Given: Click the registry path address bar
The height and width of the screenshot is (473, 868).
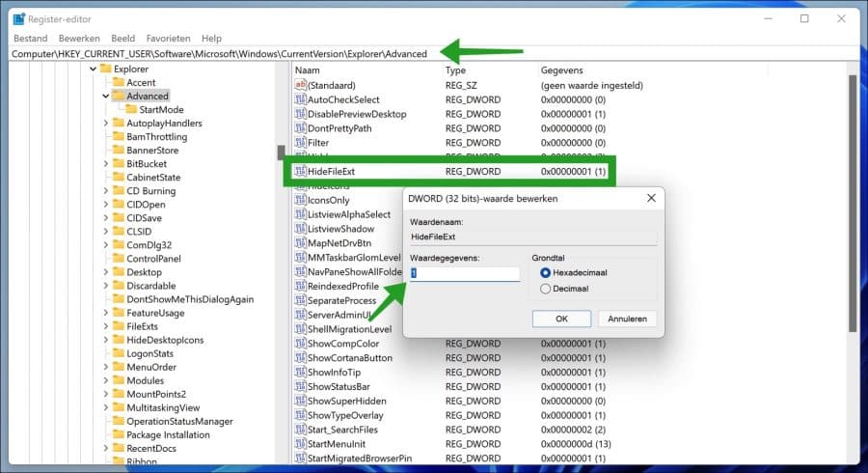Looking at the screenshot, I should (432, 54).
